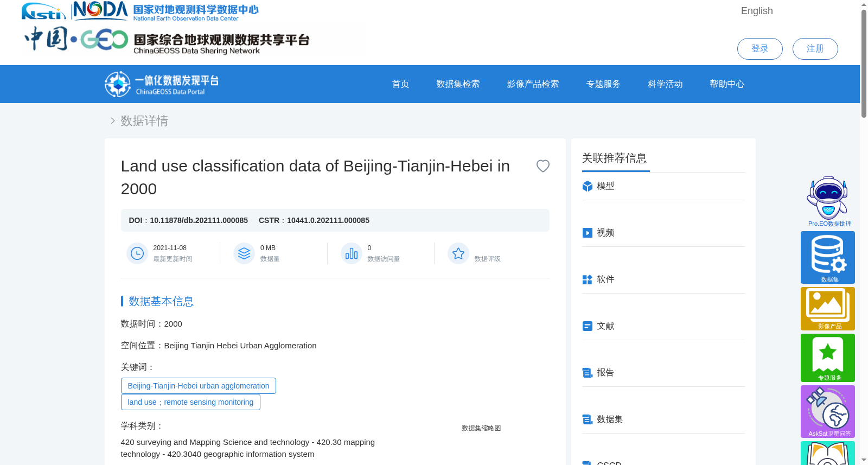Click the star icon for data rating
The height and width of the screenshot is (465, 868).
click(458, 253)
